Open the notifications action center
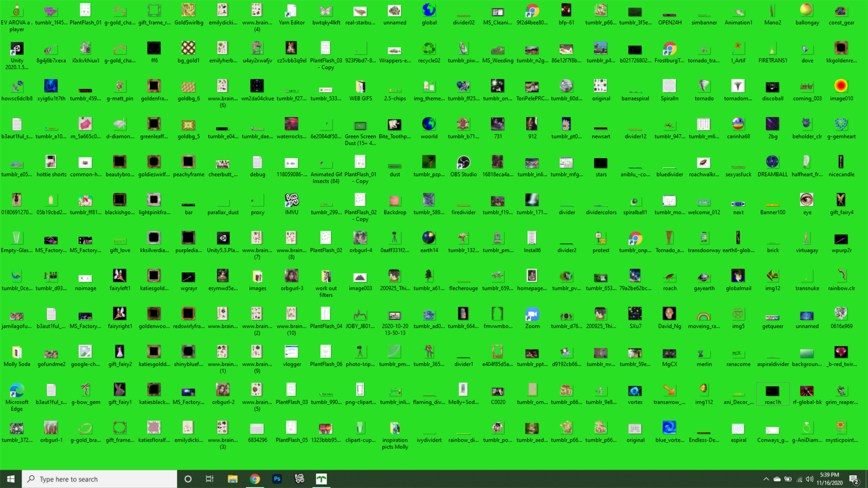 [854, 479]
